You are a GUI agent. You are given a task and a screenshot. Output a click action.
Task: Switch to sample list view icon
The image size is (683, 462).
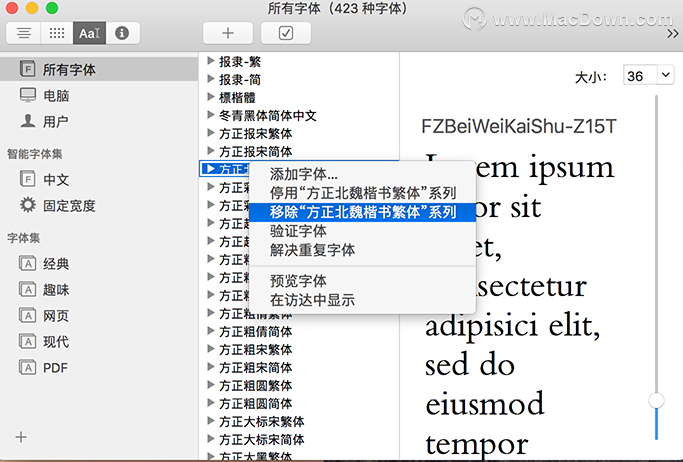(x=24, y=33)
